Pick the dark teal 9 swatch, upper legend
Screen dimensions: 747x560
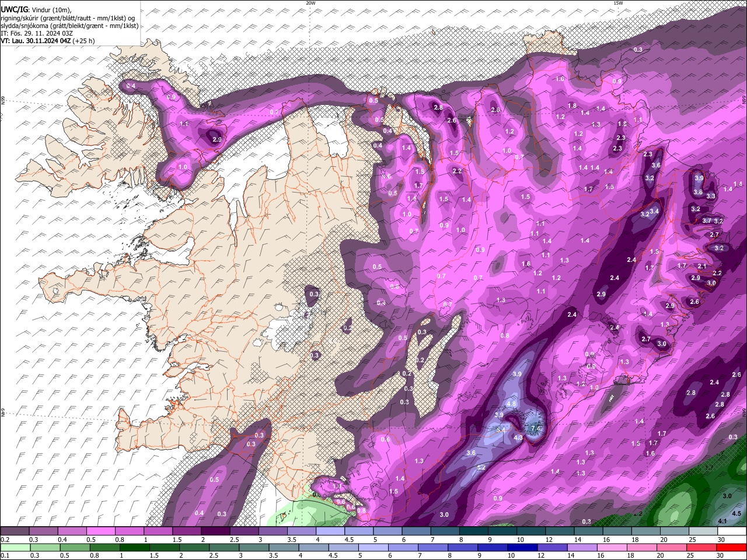[x=502, y=531]
